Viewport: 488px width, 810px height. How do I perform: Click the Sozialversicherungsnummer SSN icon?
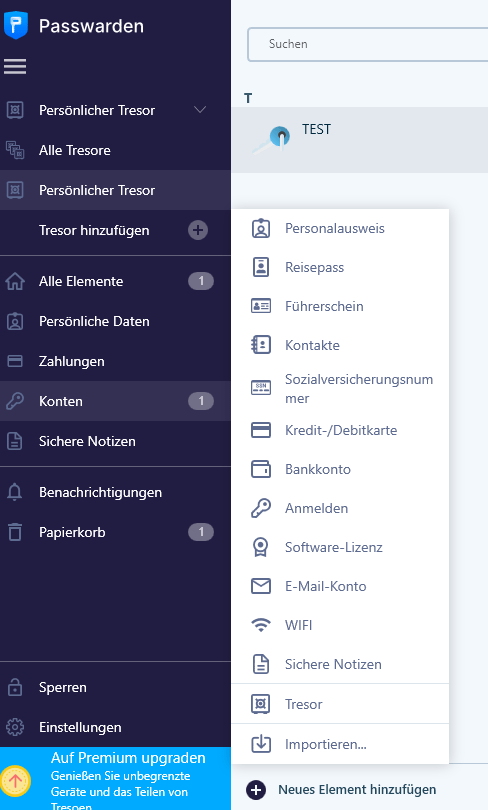(261, 387)
